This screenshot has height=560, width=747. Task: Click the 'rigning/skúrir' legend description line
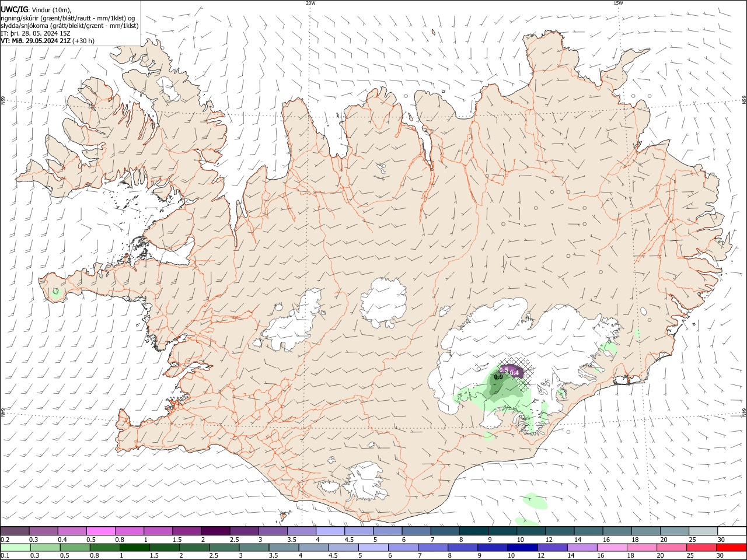point(68,17)
